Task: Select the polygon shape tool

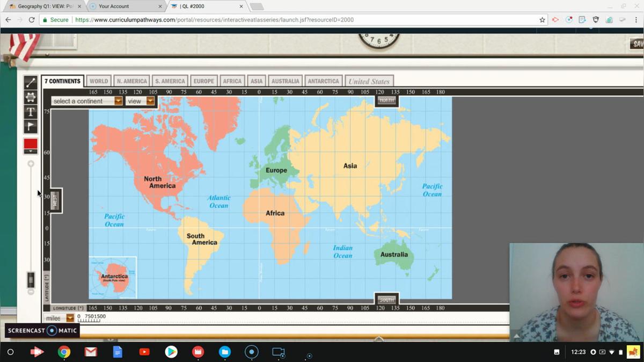Action: 31,97
